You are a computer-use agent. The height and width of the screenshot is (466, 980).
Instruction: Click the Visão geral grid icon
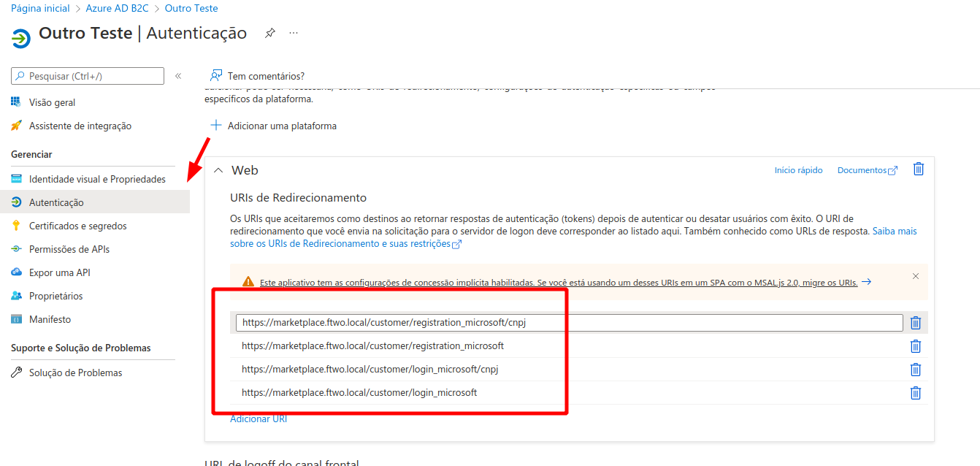[16, 102]
